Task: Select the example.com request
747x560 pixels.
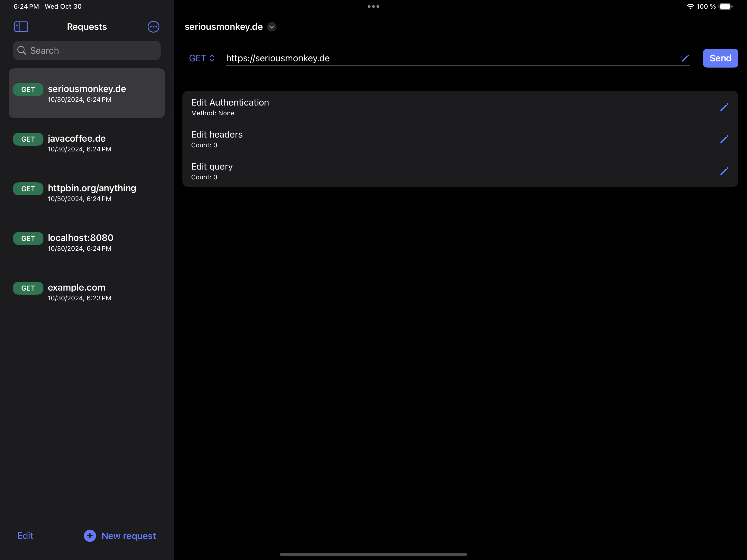Action: tap(87, 292)
